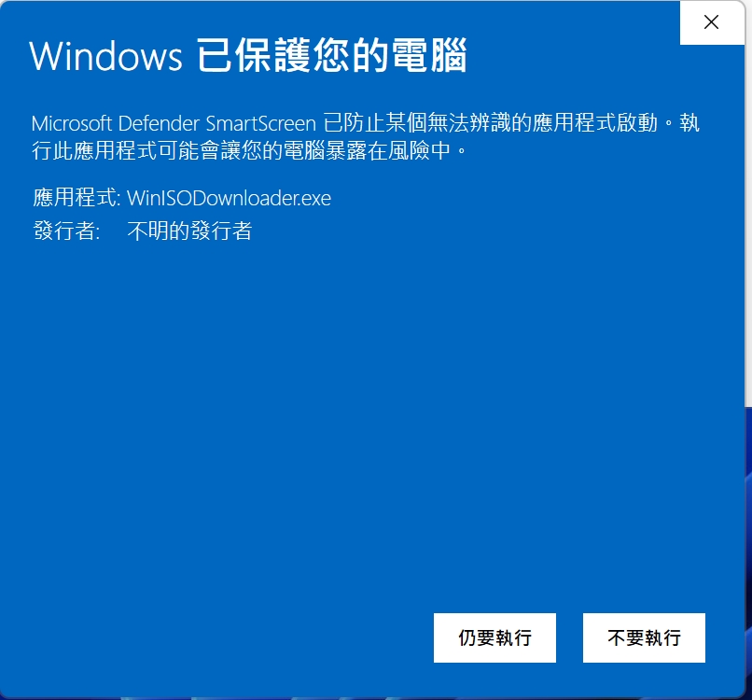Click the 不明的發行者 publisher value

(x=189, y=231)
